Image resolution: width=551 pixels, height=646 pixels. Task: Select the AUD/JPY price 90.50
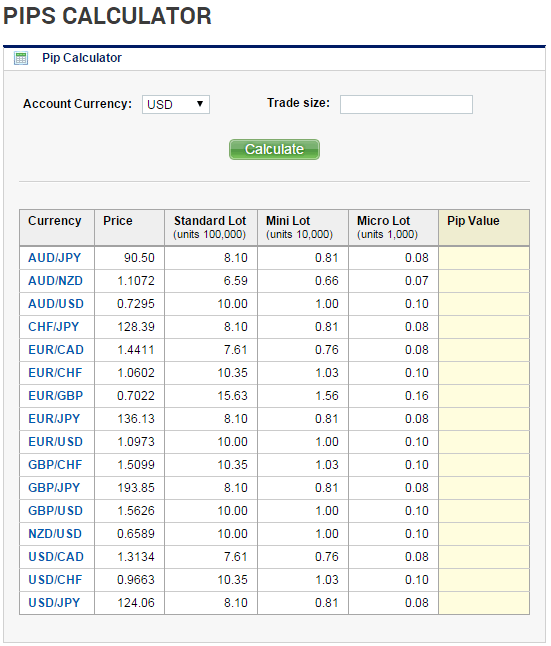tap(139, 258)
